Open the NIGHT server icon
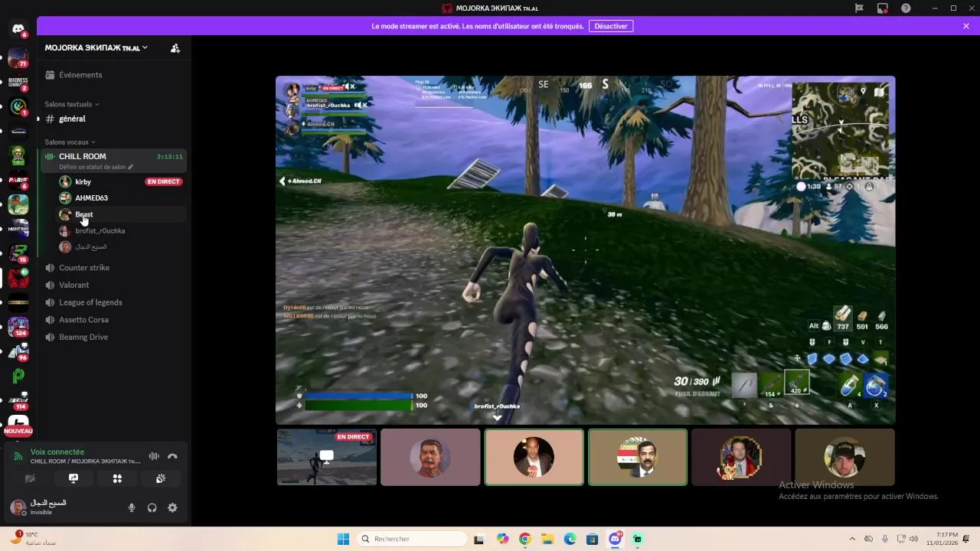This screenshot has height=551, width=980. 18,229
